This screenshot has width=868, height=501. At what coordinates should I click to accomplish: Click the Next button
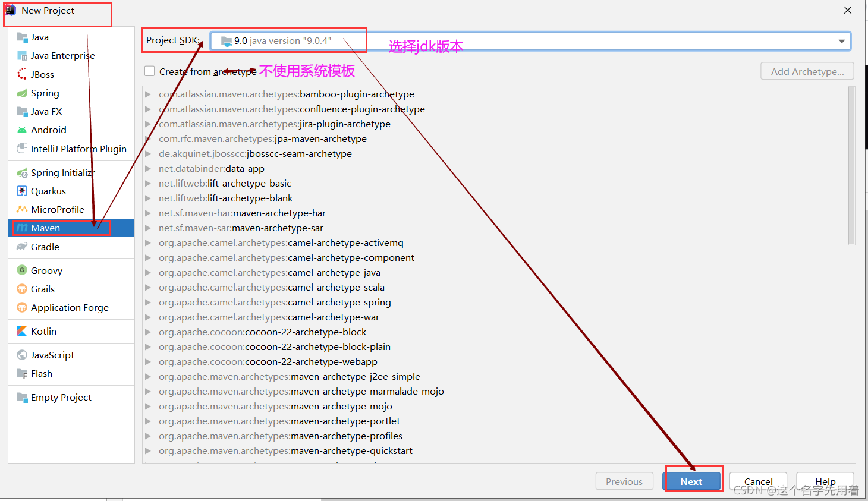[x=691, y=481]
